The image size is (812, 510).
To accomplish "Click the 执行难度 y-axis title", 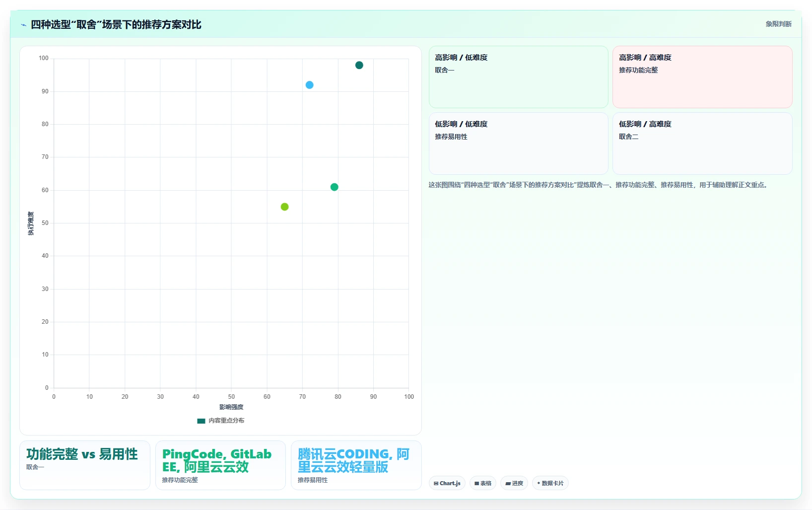I will coord(31,223).
